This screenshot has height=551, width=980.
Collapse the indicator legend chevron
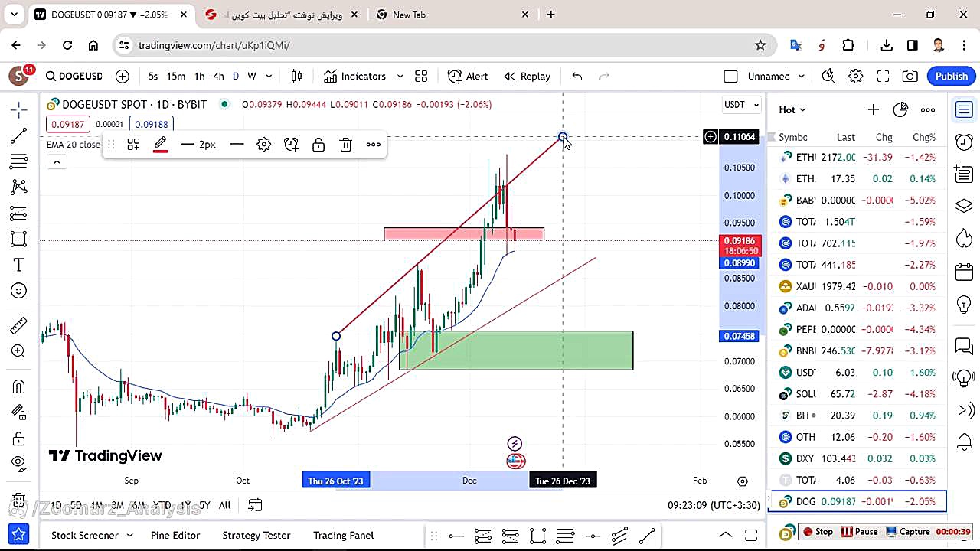click(57, 161)
